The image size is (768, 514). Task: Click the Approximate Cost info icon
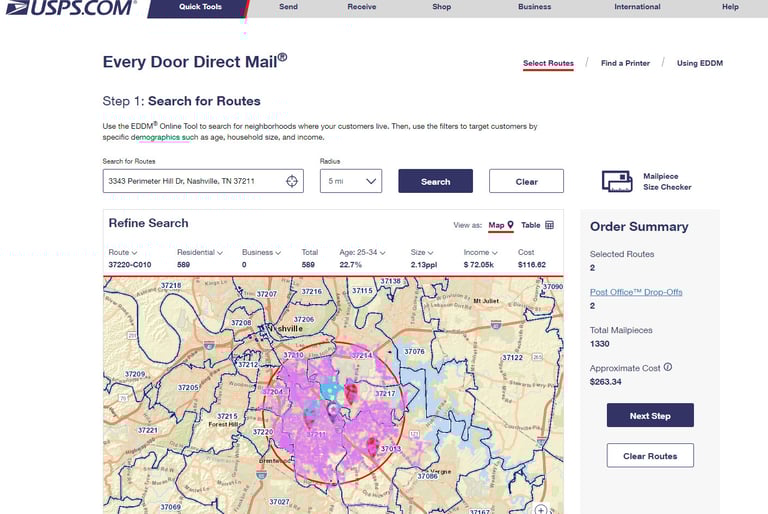pos(668,367)
